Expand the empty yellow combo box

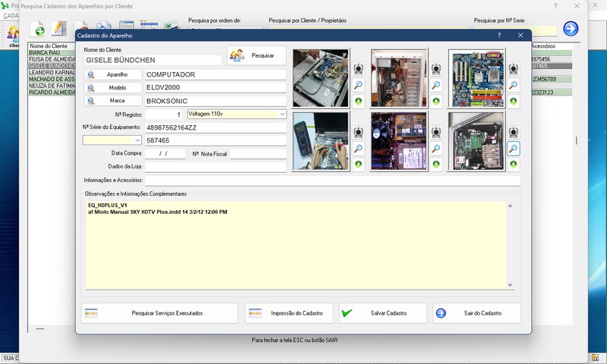tap(137, 140)
